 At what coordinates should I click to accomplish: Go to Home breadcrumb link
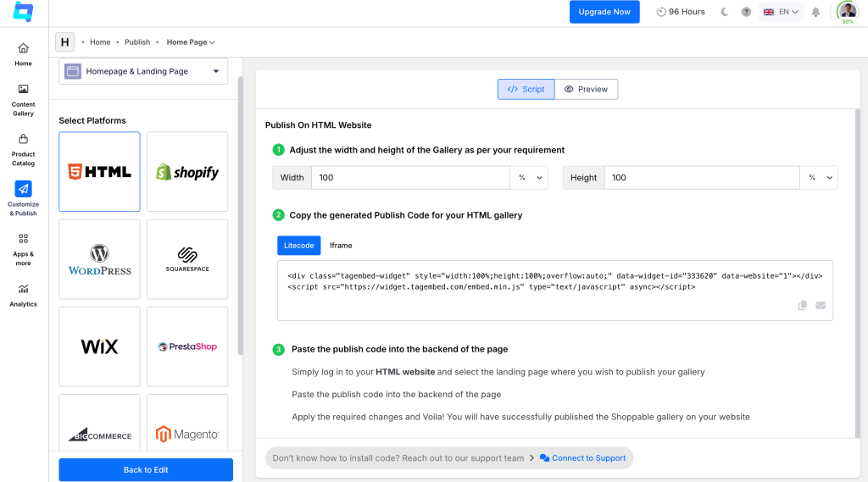pyautogui.click(x=100, y=42)
